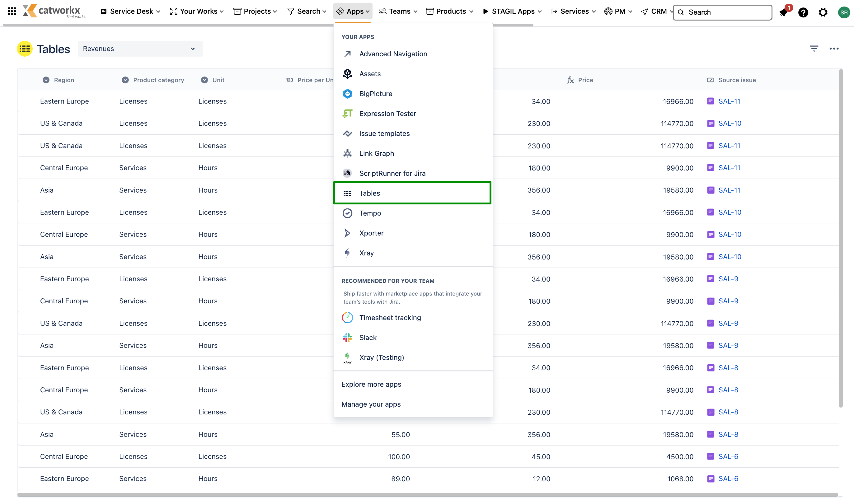Open the Product category column dropdown
Image resolution: width=854 pixels, height=504 pixels.
pyautogui.click(x=125, y=80)
